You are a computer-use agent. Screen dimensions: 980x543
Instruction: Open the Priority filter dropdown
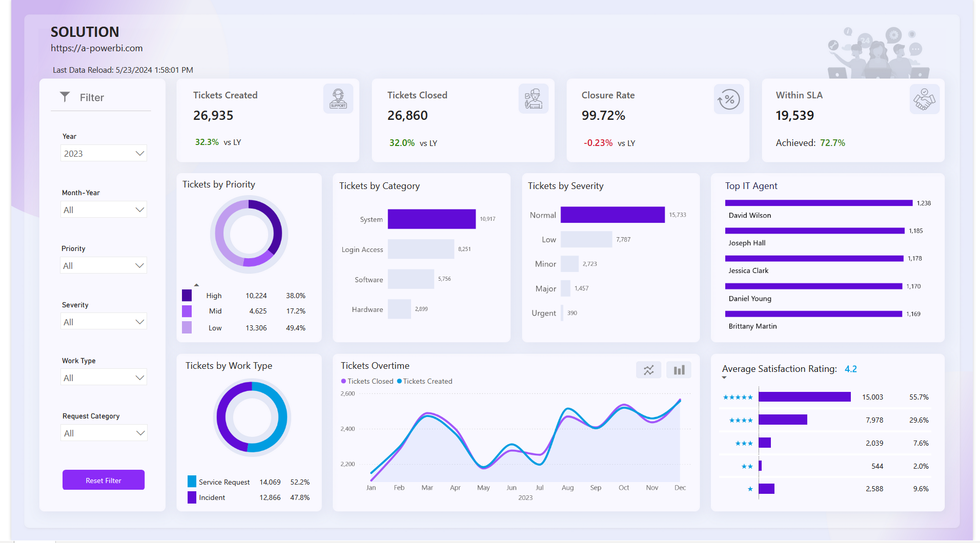pyautogui.click(x=104, y=266)
